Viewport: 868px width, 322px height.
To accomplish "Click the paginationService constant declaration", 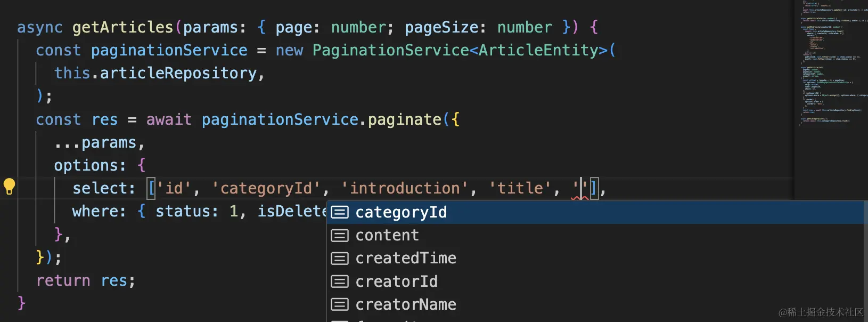I will coord(169,50).
